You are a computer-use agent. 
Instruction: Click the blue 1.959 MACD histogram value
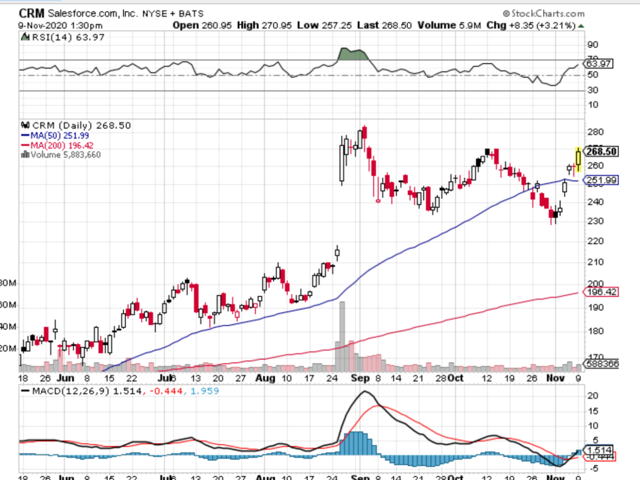204,391
